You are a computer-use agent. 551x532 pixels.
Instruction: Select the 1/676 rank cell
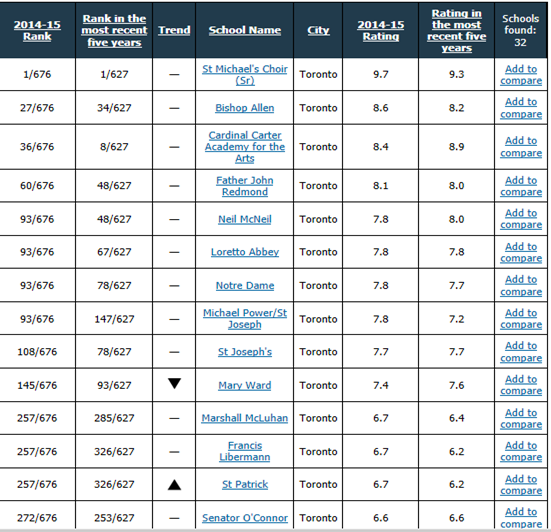[37, 74]
